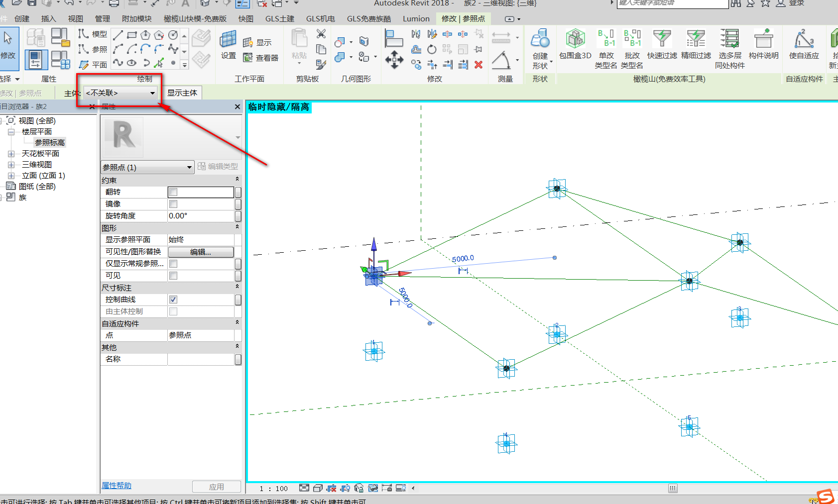Click the 1 : 100 view scale
This screenshot has height=504, width=838.
click(274, 489)
